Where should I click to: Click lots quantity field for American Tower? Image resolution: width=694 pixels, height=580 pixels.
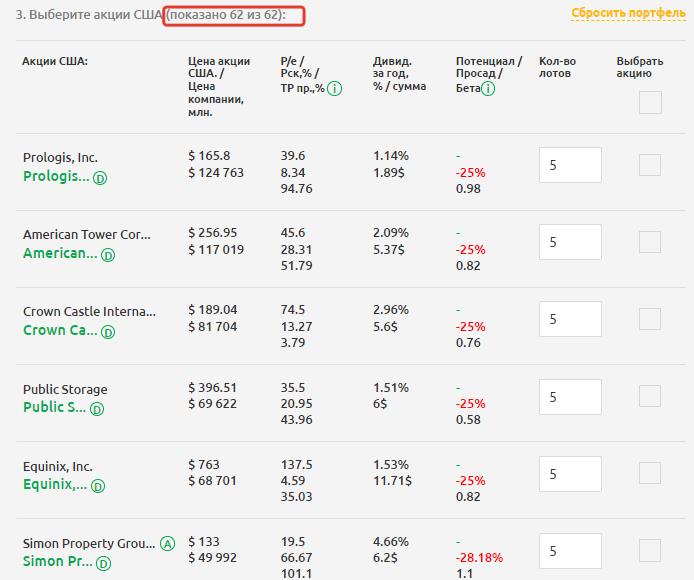pyautogui.click(x=570, y=243)
